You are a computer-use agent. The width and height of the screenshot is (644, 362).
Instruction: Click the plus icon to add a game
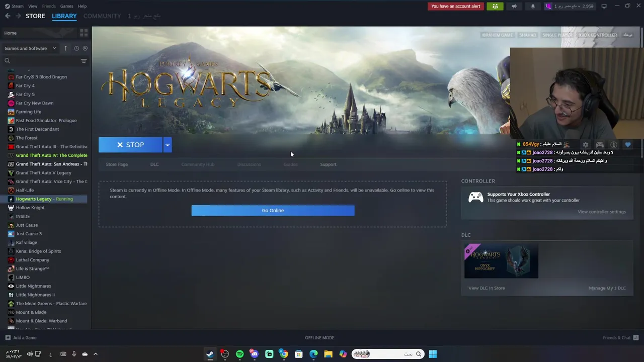tap(8, 338)
